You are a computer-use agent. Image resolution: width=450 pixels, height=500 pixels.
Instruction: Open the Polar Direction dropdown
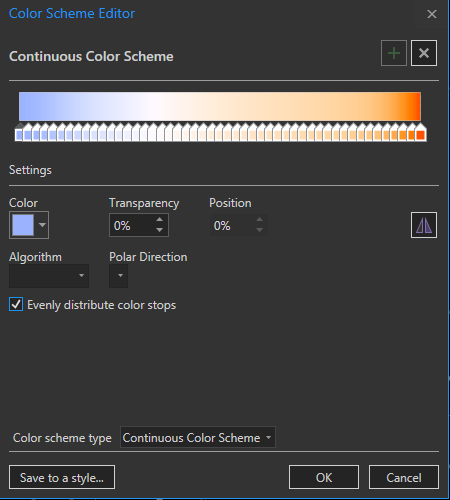click(x=119, y=276)
